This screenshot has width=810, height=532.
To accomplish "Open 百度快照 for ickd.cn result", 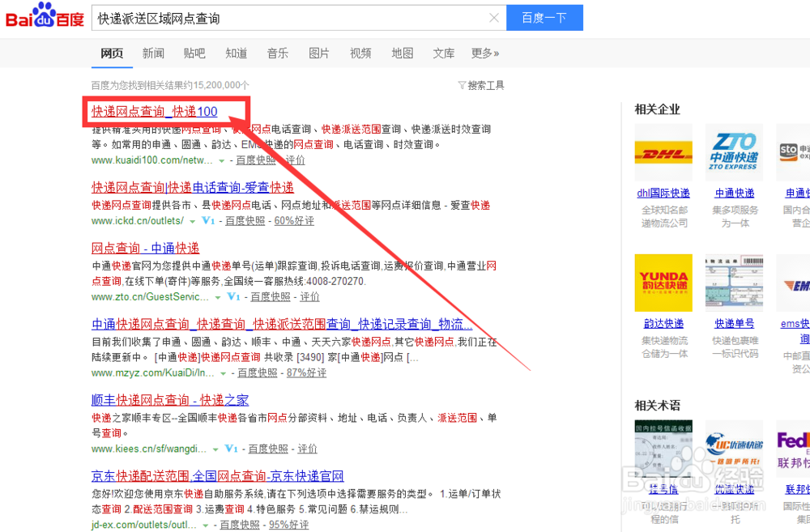I will tap(245, 220).
